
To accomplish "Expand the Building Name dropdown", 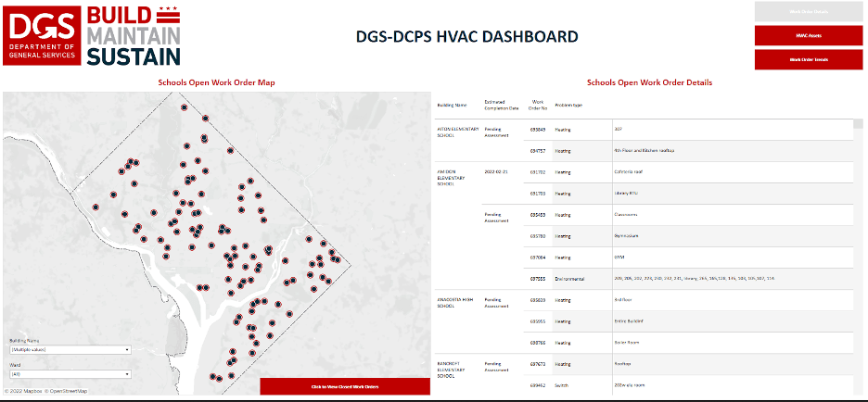I will (x=70, y=349).
